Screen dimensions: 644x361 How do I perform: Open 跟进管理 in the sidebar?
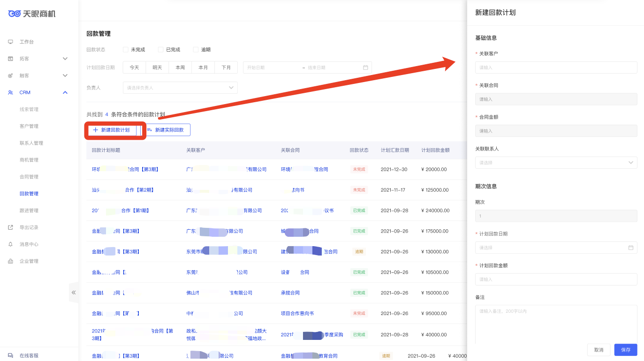(29, 211)
